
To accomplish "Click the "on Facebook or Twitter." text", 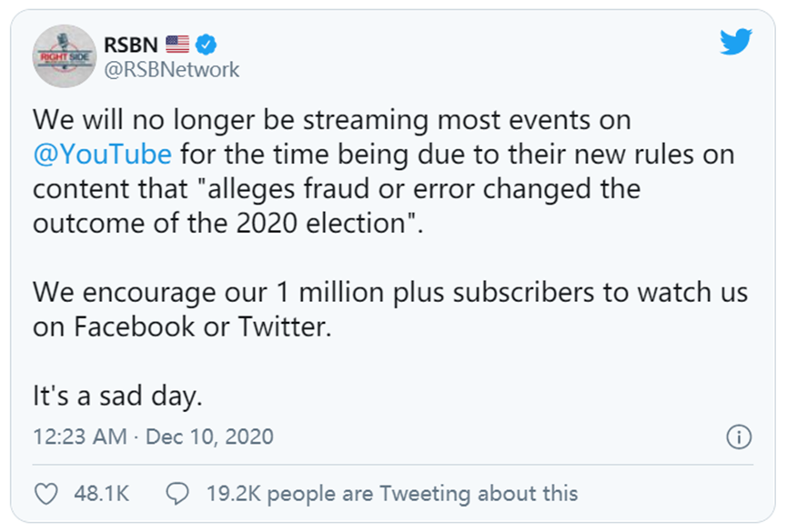I will 182,326.
